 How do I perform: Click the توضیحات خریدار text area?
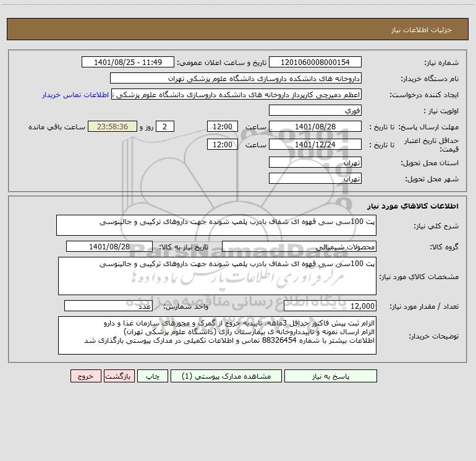[217, 335]
